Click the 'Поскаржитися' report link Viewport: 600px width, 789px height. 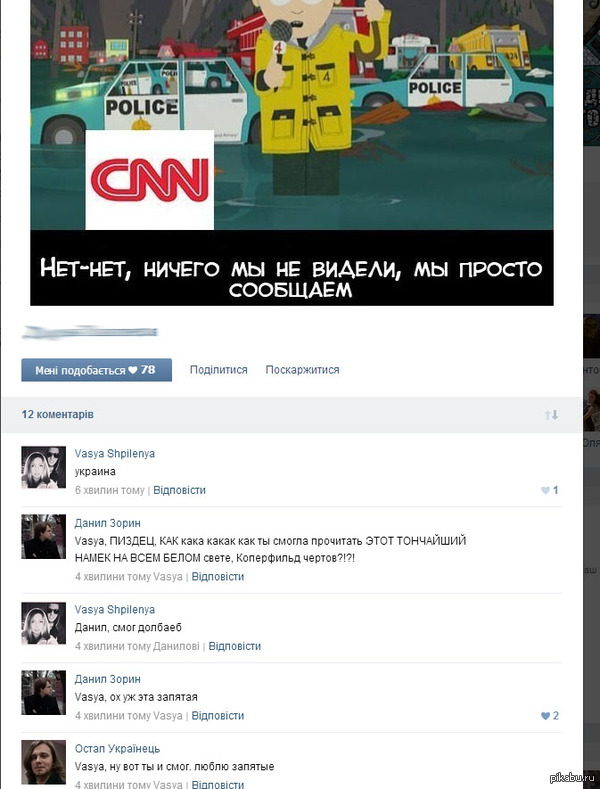[303, 370]
